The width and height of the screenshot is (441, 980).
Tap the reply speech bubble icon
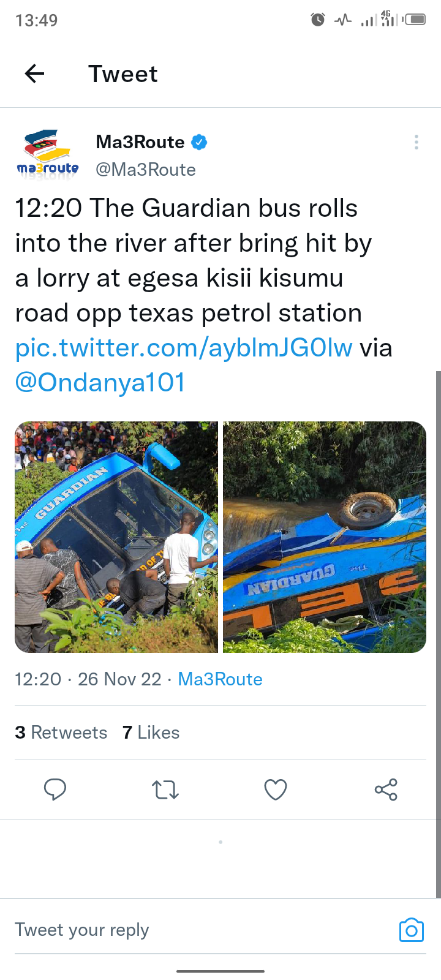coord(55,790)
